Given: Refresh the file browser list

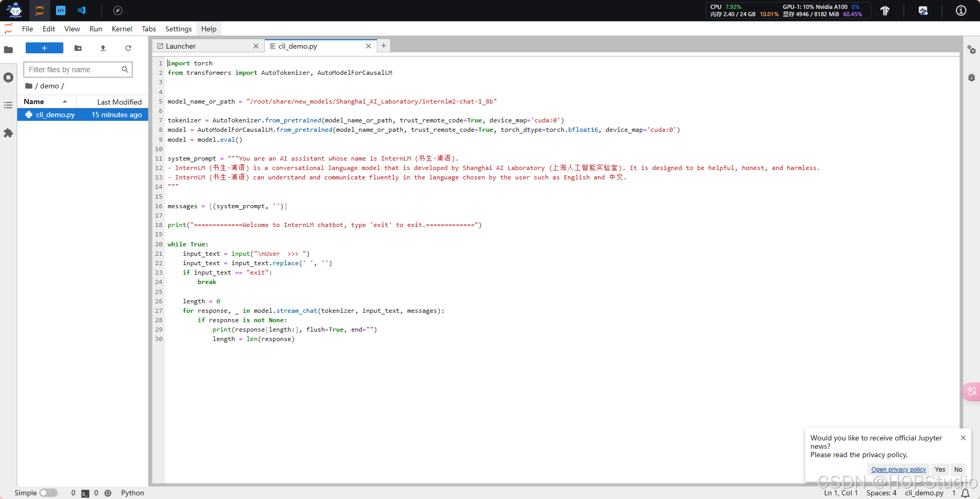Looking at the screenshot, I should (128, 48).
